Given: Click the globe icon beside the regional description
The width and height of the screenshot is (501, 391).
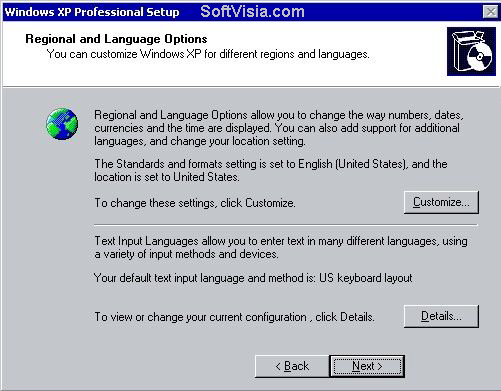Looking at the screenshot, I should (x=62, y=123).
